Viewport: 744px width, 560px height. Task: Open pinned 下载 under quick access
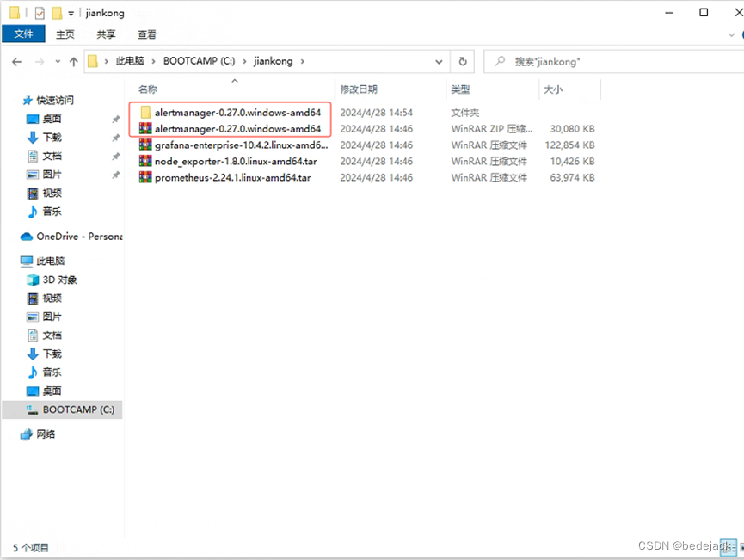(x=52, y=137)
